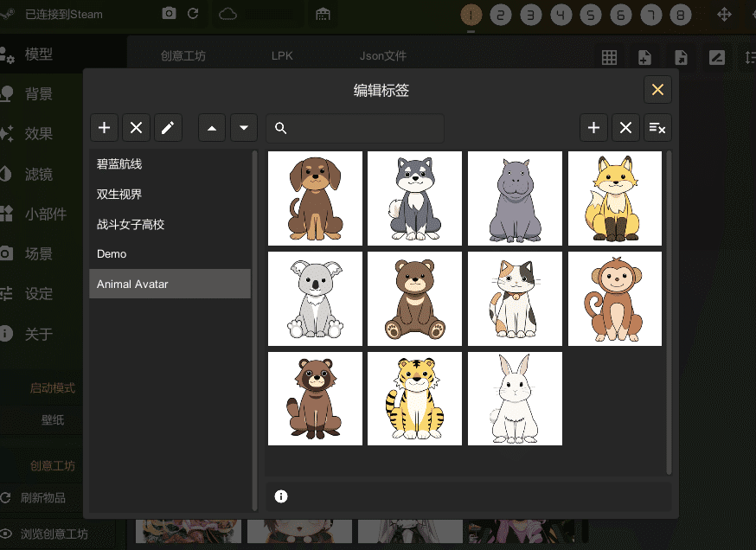Select the tiger avatar thumbnail
This screenshot has width=756, height=550.
pos(414,399)
